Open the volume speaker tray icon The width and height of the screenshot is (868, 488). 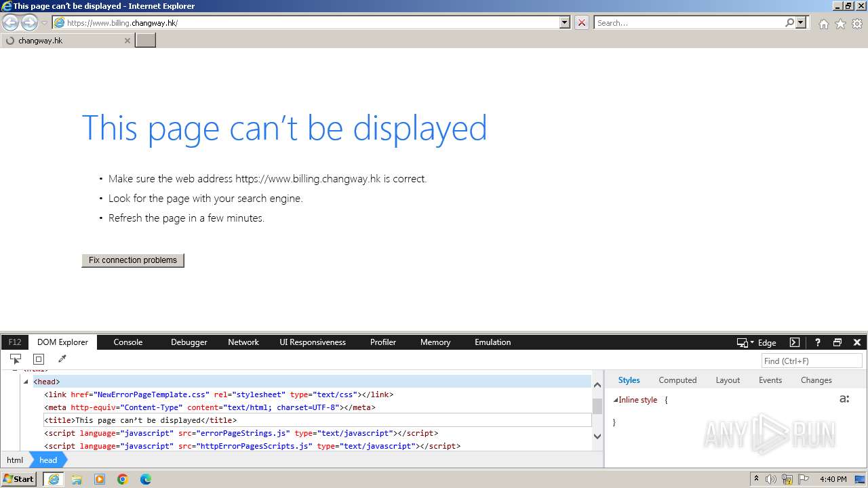click(x=771, y=479)
